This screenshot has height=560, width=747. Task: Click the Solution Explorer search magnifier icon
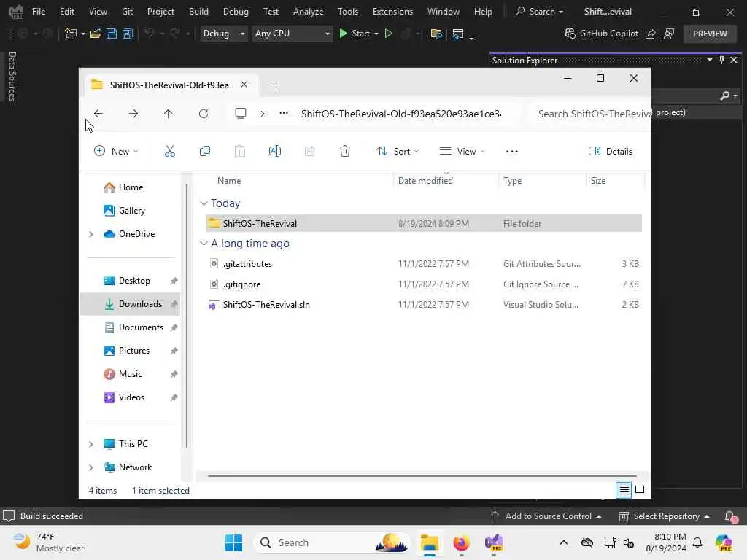tap(724, 96)
